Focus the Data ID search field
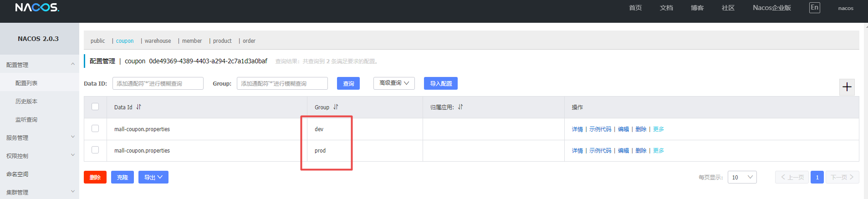868x199 pixels. [x=158, y=83]
